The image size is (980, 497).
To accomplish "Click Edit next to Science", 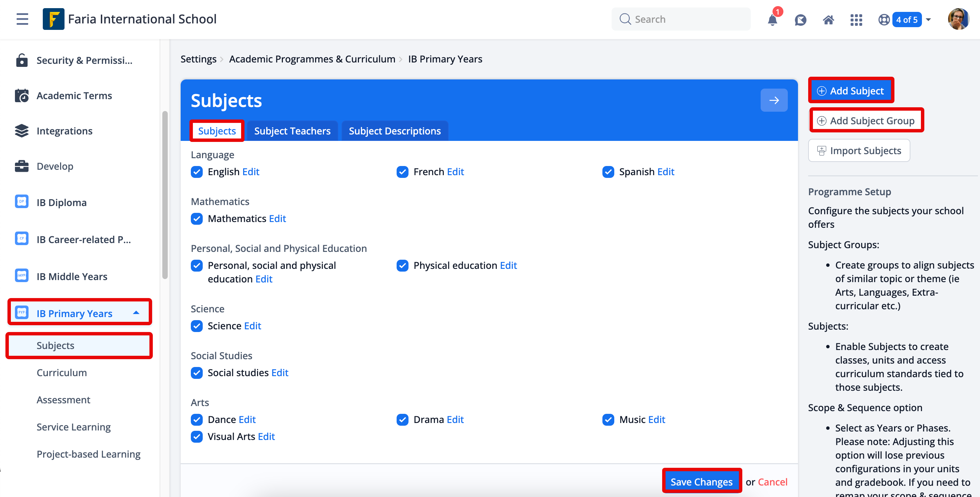I will click(253, 326).
